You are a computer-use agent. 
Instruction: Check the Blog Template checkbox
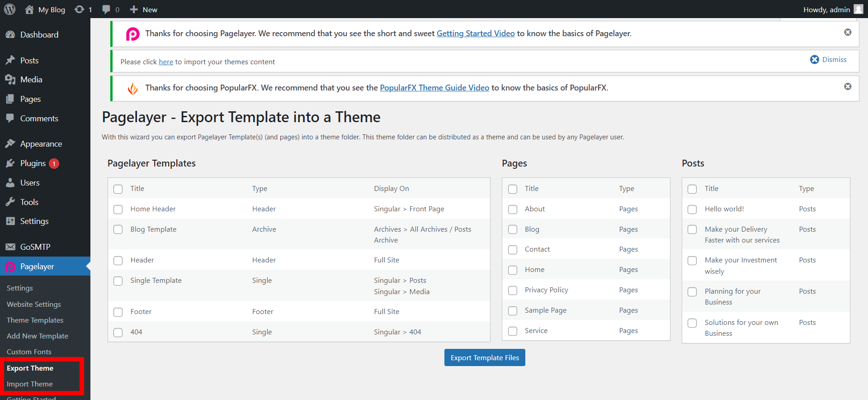click(118, 229)
